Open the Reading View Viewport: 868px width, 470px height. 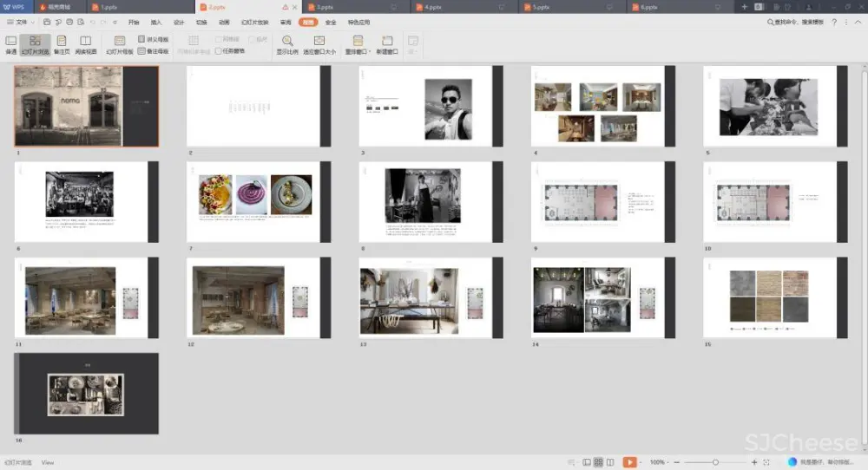pos(86,44)
